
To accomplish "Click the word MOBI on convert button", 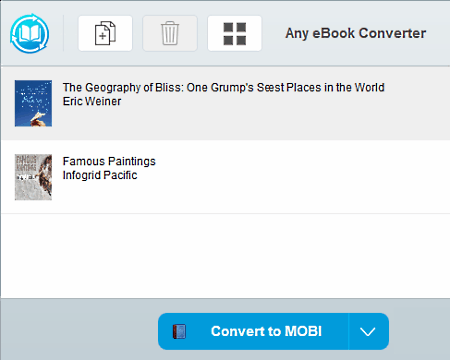I will tap(303, 331).
